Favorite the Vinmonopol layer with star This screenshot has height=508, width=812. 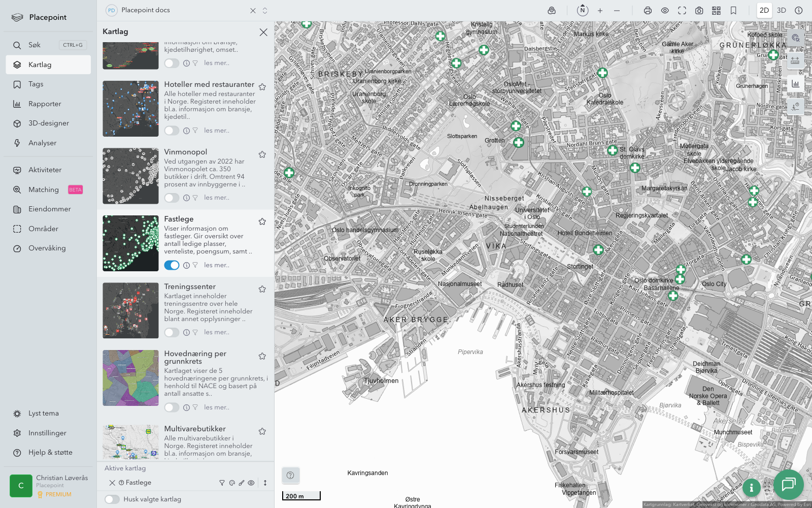[262, 154]
